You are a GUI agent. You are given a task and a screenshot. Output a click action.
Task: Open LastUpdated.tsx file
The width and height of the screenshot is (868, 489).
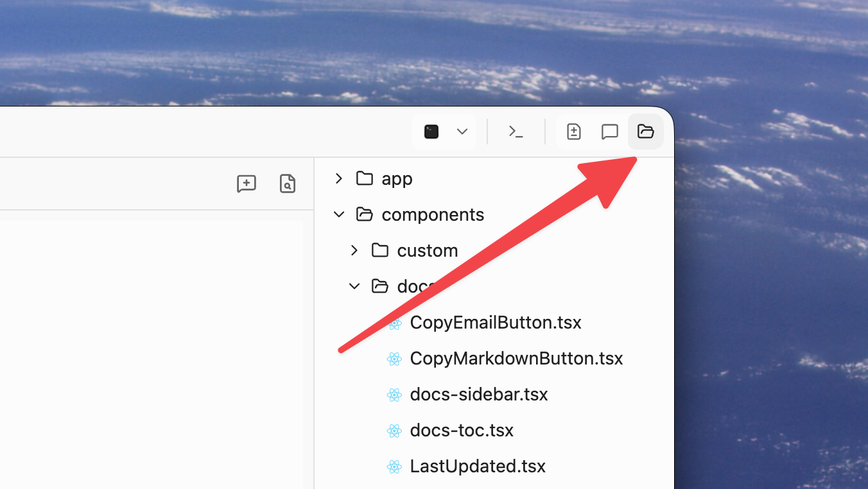(478, 466)
